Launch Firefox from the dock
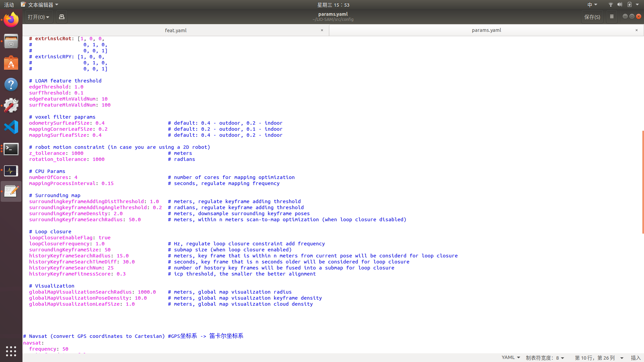644x362 pixels. (11, 19)
